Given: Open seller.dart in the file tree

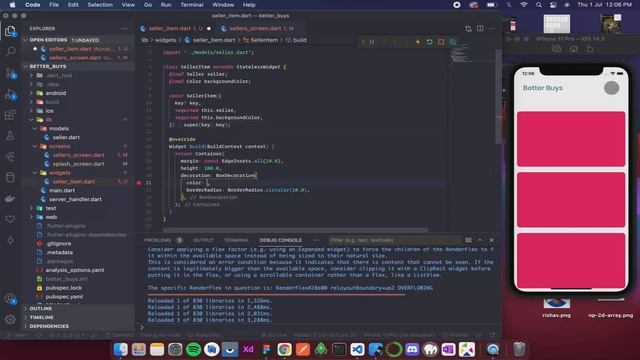Looking at the screenshot, I should pos(66,137).
